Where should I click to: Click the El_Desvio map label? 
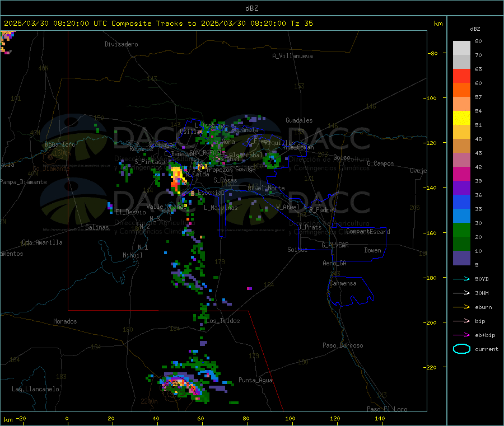(130, 212)
